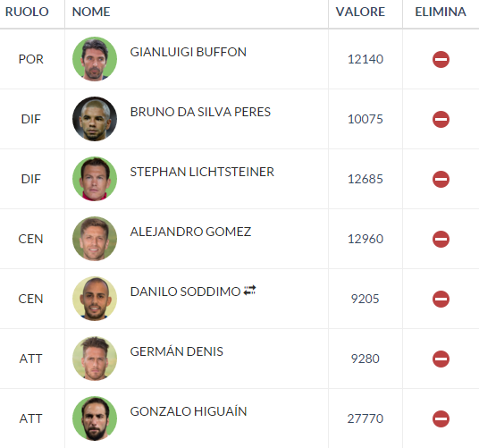Sort players by VALORE column header

click(x=360, y=12)
